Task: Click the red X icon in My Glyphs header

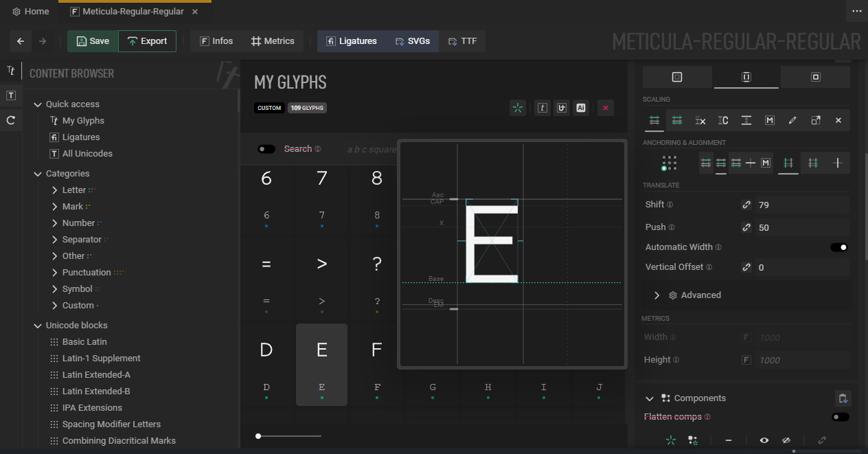Action: pyautogui.click(x=605, y=108)
